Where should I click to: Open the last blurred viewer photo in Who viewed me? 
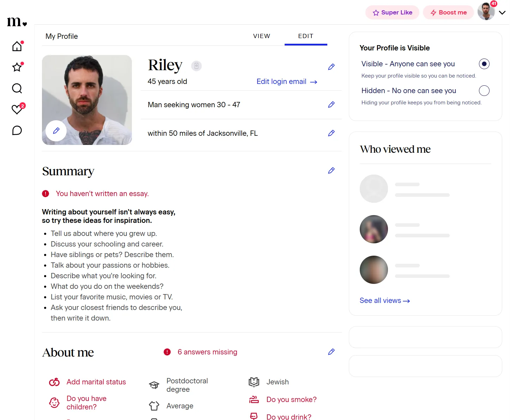click(374, 270)
